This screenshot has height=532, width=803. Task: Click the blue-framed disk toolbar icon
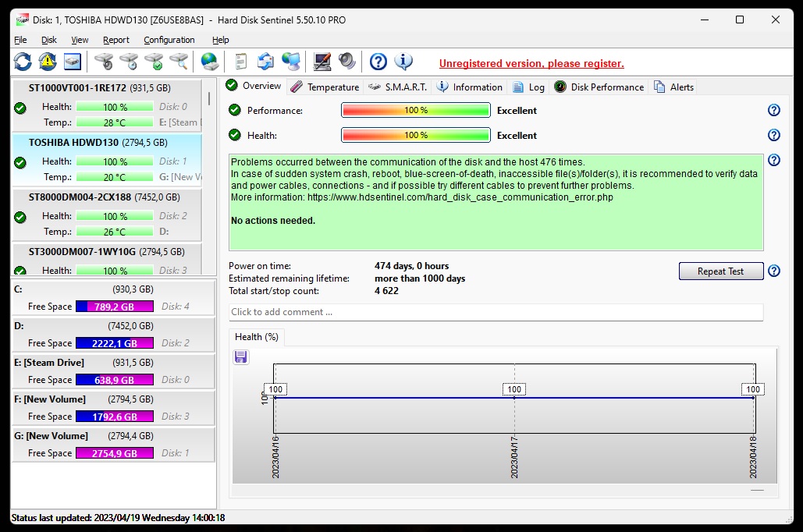(x=73, y=62)
